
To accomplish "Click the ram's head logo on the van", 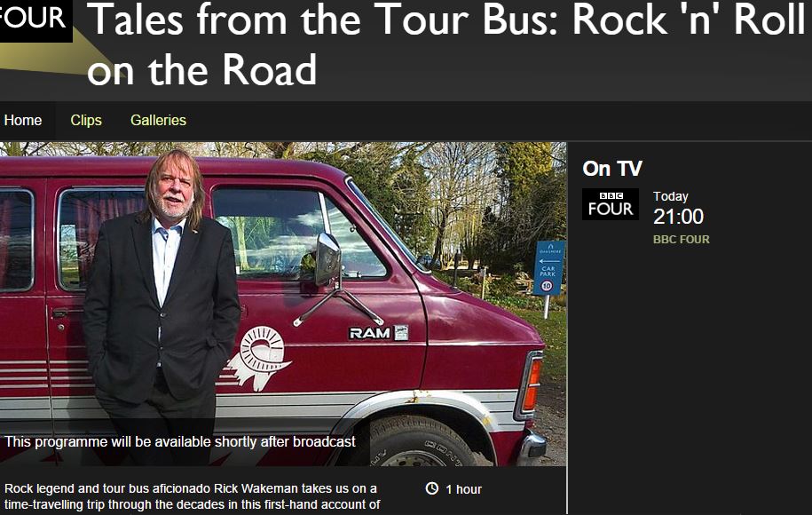I will [x=258, y=358].
